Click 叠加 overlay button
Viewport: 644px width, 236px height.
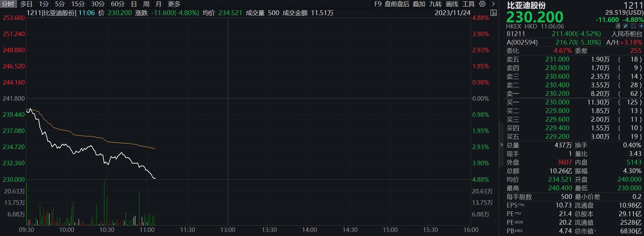[419, 4]
